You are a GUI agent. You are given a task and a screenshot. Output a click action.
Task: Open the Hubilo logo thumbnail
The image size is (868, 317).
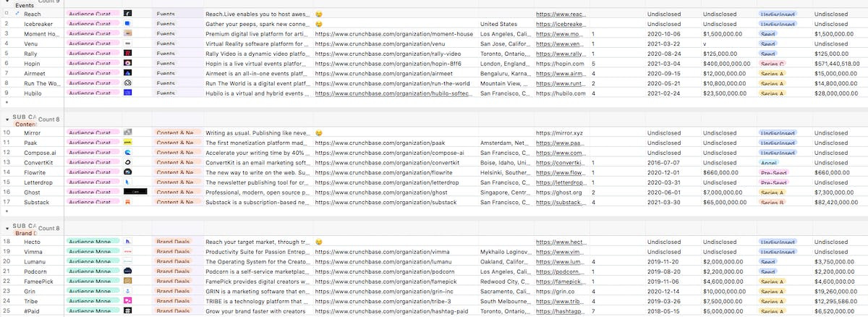tap(127, 93)
